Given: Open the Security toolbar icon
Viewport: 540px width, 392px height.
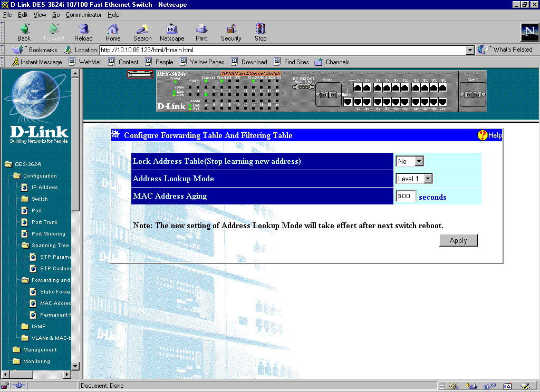Looking at the screenshot, I should (x=231, y=30).
